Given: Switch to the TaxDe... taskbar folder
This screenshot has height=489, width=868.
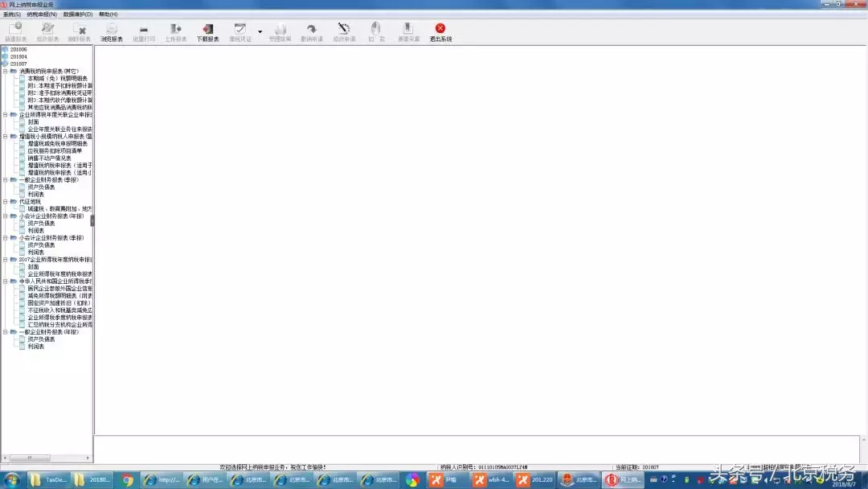Looking at the screenshot, I should click(x=48, y=480).
